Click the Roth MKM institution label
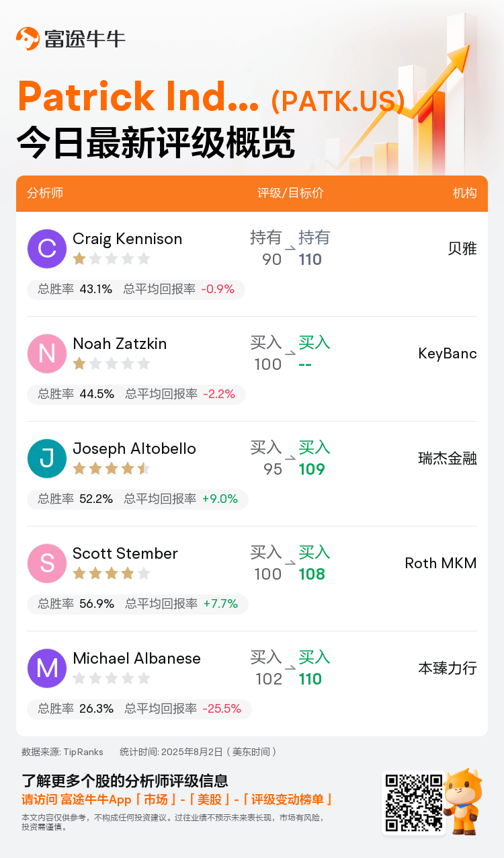Image resolution: width=504 pixels, height=858 pixels. click(x=441, y=563)
